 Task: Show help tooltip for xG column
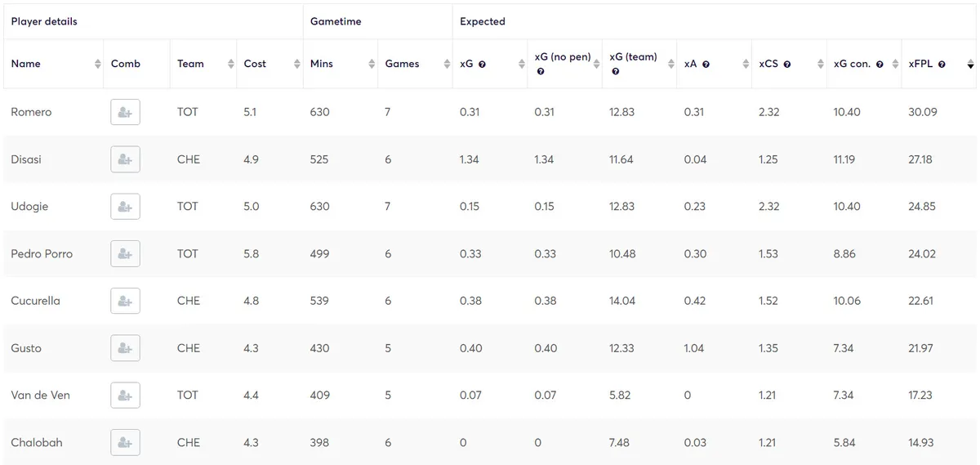[483, 65]
